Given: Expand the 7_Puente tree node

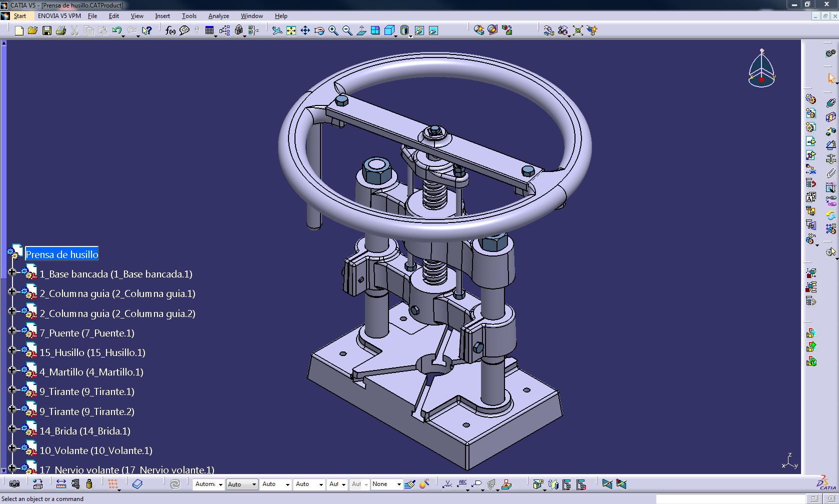Looking at the screenshot, I should point(12,330).
